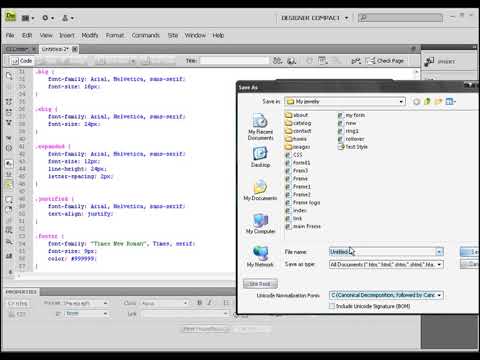480x360 pixels.
Task: Select My Recent Documents in the places bar
Action: 260,127
